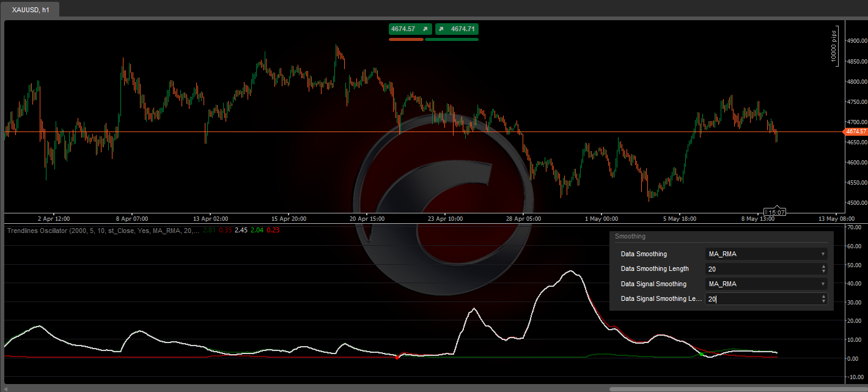Click the 4674.57 sell price button
Viewport: 868px width, 392px height.
410,29
